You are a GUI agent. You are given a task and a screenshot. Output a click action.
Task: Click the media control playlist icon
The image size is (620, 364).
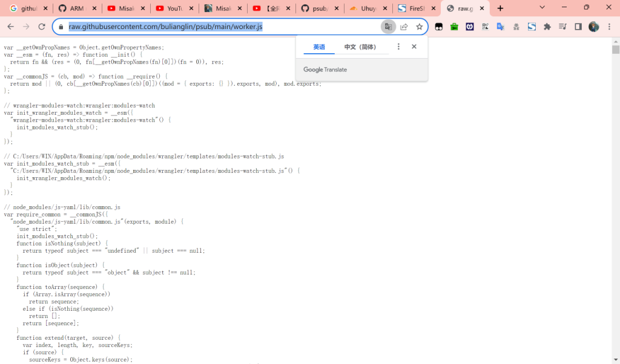pyautogui.click(x=562, y=27)
